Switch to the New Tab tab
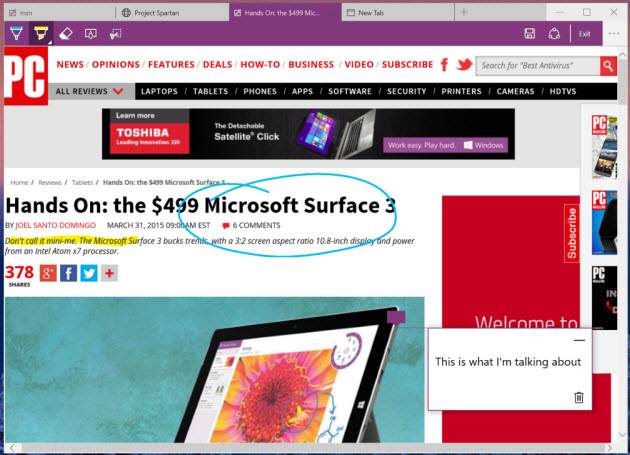The height and width of the screenshot is (455, 630). pyautogui.click(x=398, y=12)
